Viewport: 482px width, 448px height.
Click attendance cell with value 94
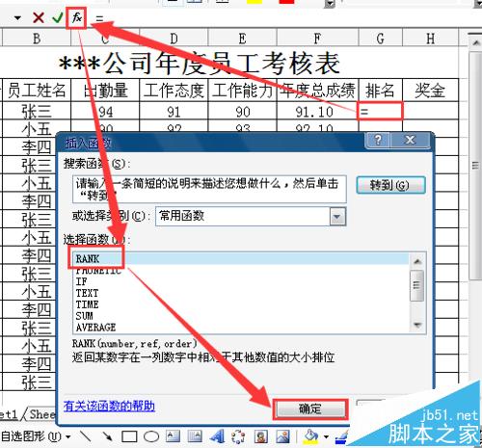coord(105,112)
